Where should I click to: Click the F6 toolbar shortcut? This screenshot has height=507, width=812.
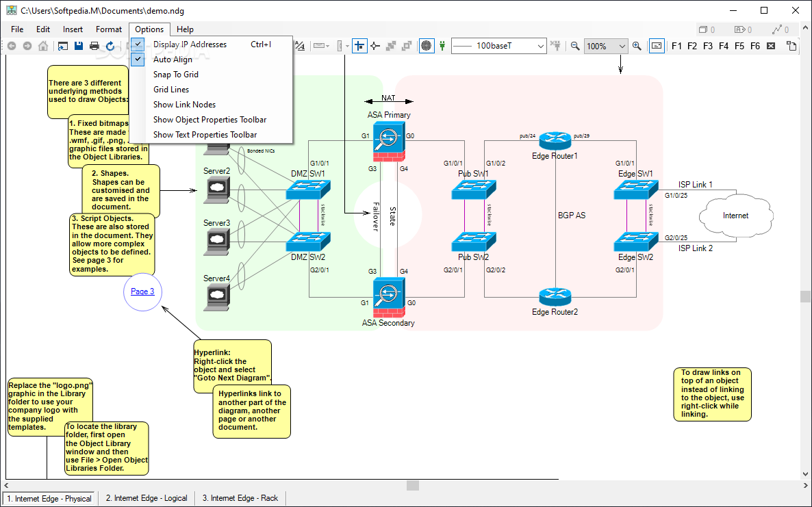pyautogui.click(x=756, y=46)
